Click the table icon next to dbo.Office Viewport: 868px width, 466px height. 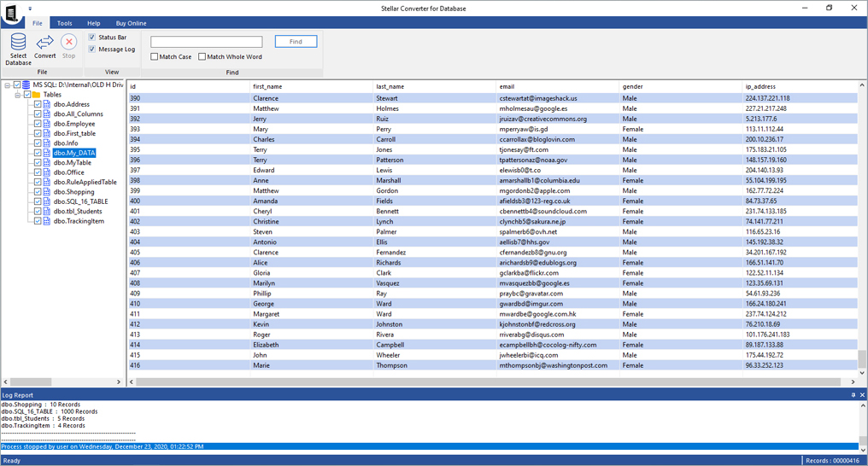coord(47,172)
